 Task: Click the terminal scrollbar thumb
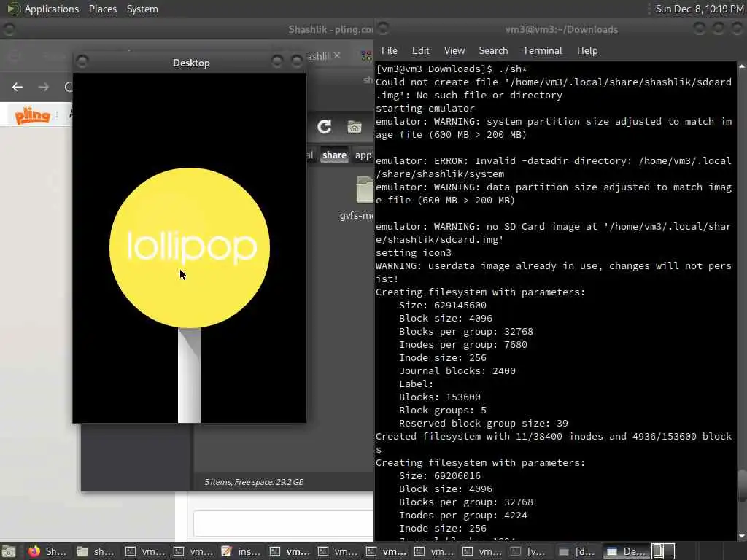742,486
